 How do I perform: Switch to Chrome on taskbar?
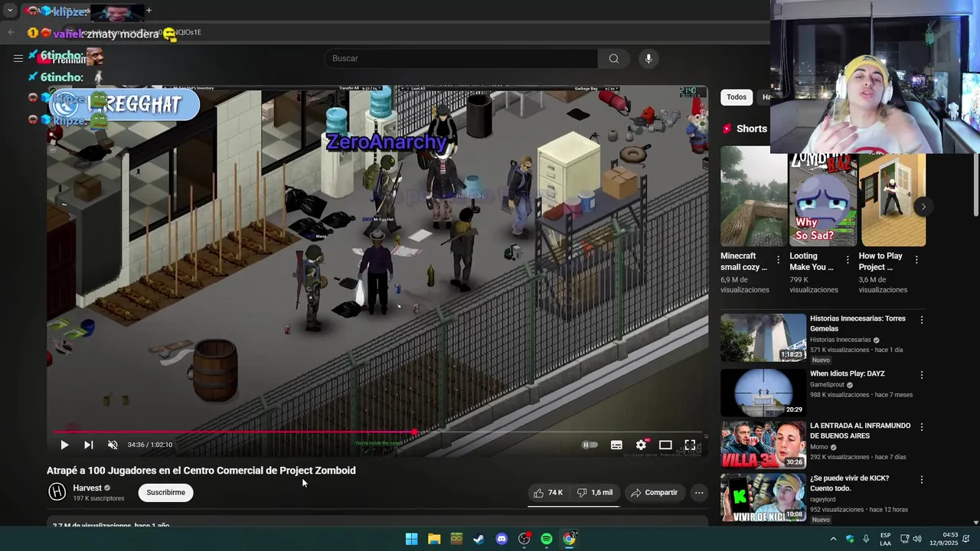(569, 539)
